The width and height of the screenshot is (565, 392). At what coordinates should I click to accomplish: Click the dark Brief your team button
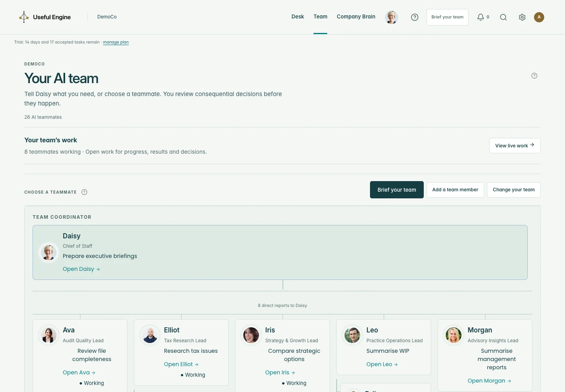397,190
